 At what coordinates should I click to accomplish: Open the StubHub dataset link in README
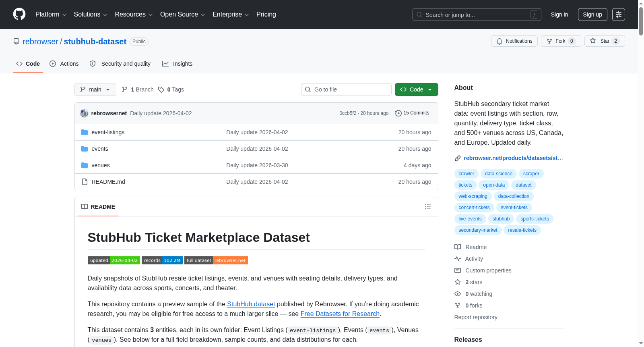tap(251, 304)
